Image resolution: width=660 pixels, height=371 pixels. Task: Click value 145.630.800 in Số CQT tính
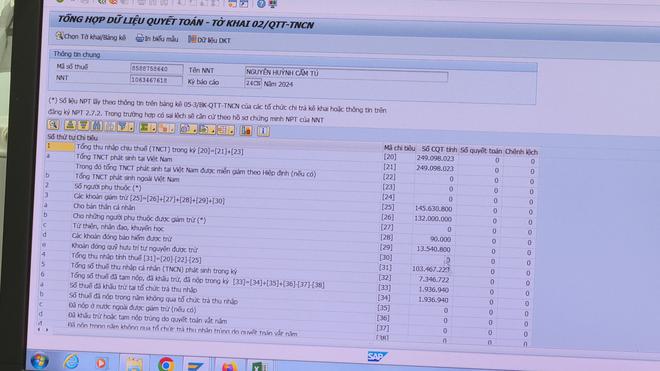tap(434, 208)
